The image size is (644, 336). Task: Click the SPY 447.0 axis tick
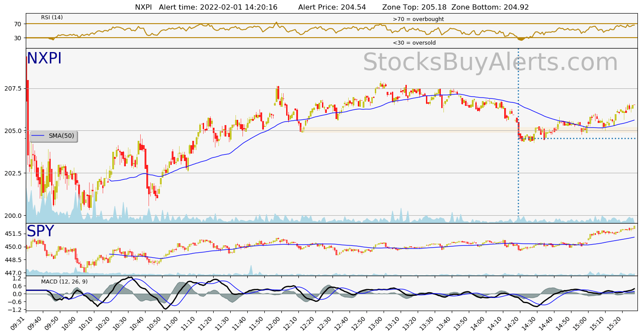[x=13, y=273]
